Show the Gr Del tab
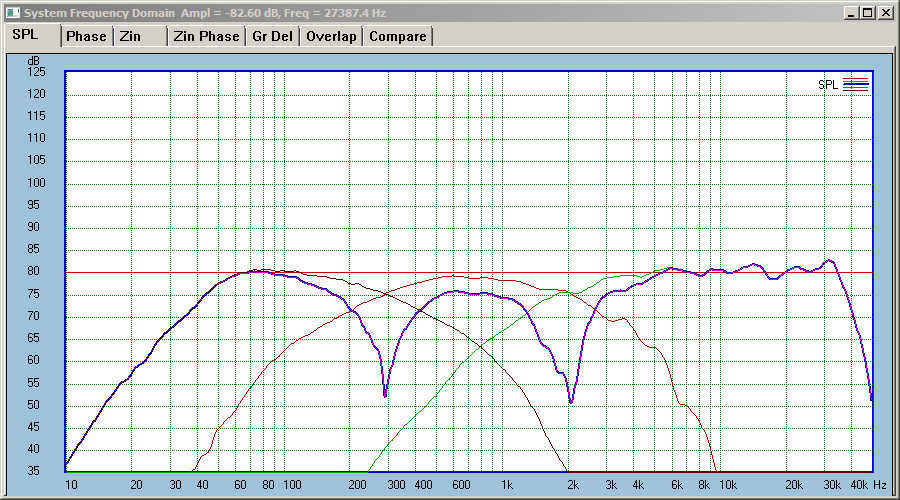This screenshot has height=500, width=900. point(273,36)
